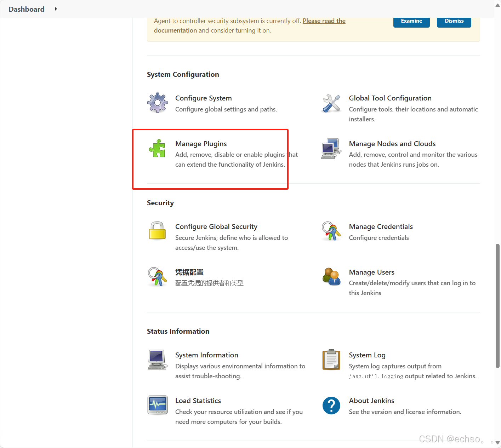Open Load Statistics
The image size is (501, 448).
point(198,401)
